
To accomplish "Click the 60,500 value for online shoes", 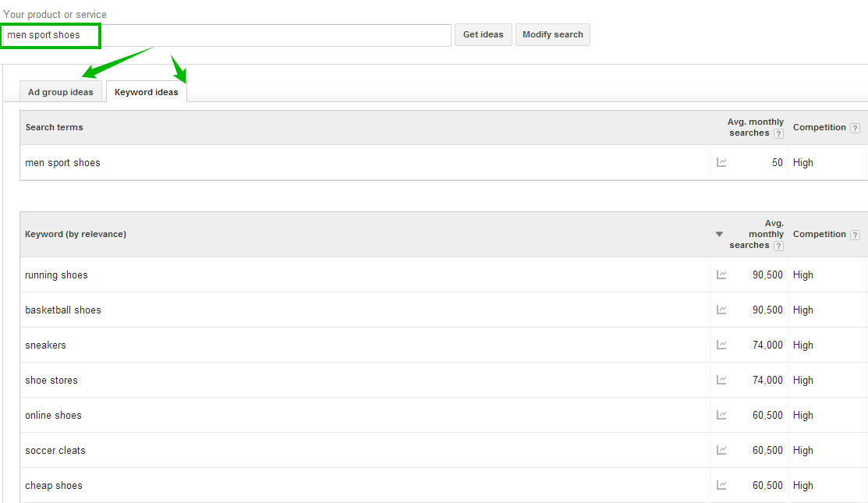I will (x=767, y=415).
